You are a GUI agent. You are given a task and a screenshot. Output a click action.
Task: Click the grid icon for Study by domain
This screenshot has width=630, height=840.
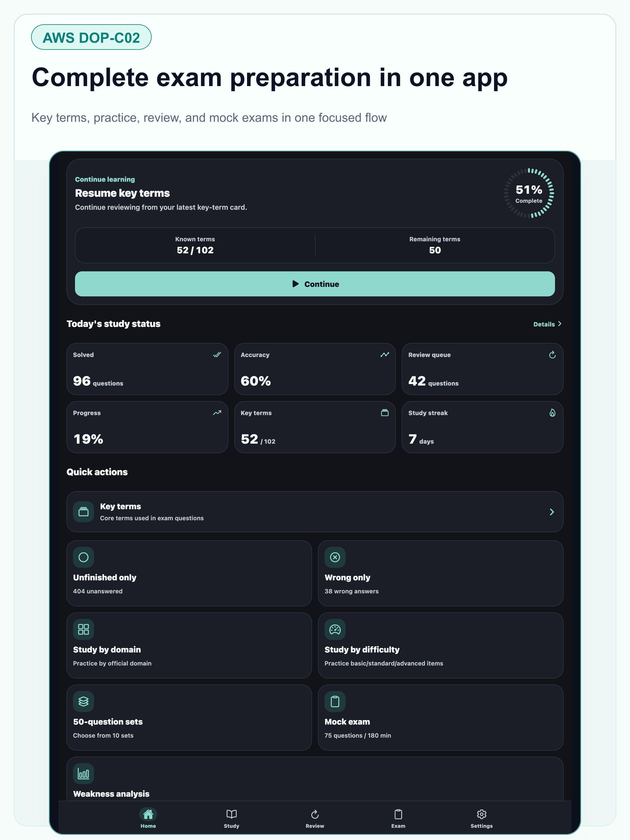(x=83, y=629)
